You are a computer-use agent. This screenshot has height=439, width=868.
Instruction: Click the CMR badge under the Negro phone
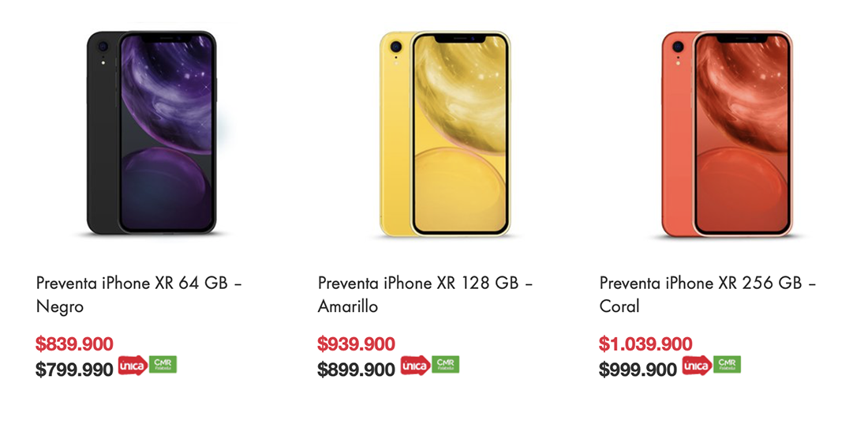pos(163,364)
